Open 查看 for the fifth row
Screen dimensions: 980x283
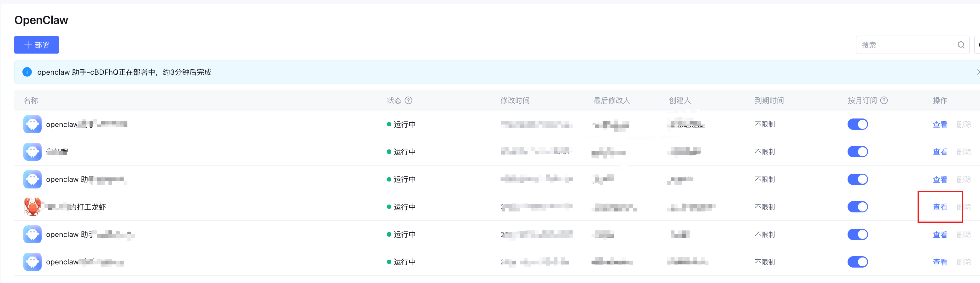pos(940,235)
